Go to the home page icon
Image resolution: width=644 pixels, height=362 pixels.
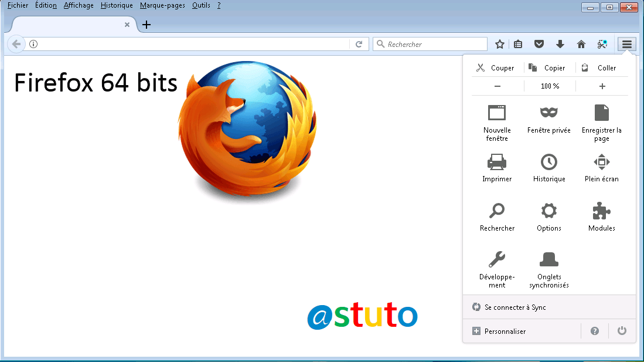(581, 44)
